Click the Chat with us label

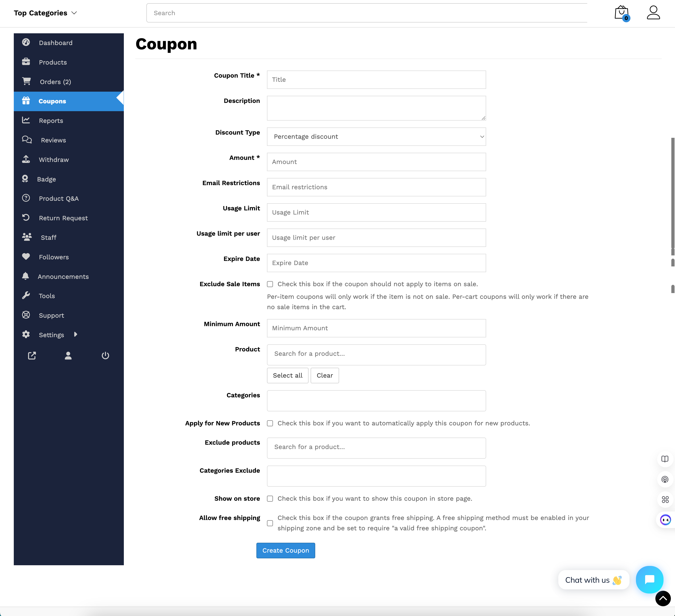coord(593,580)
